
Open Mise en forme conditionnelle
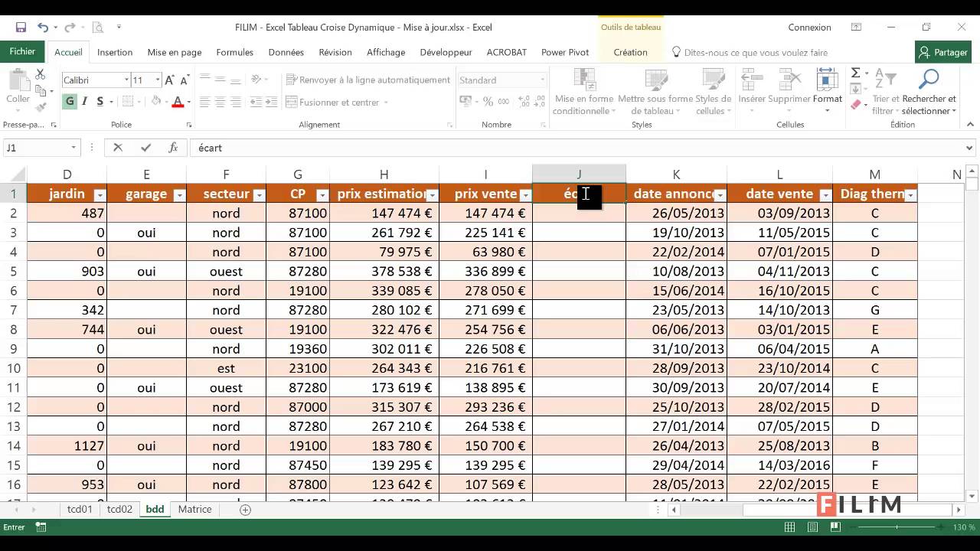(583, 93)
